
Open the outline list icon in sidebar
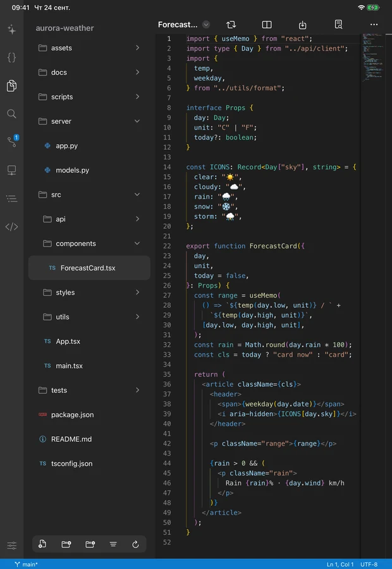pos(11,199)
